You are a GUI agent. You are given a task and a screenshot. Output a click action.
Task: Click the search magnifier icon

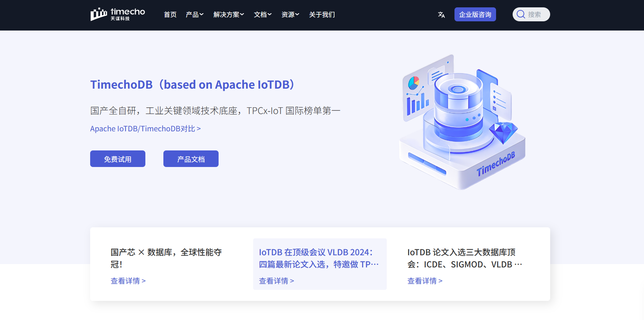tap(521, 14)
